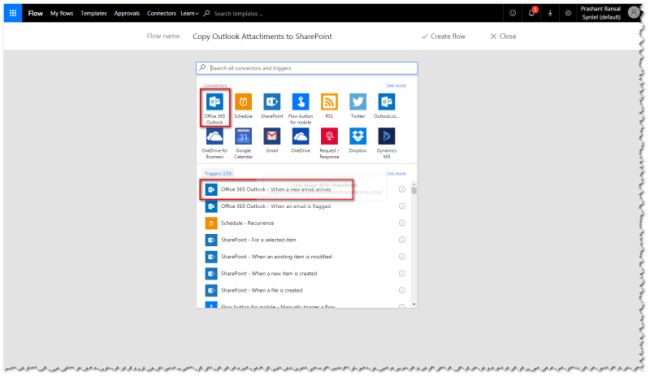
Task: Go to My flows
Action: click(61, 13)
